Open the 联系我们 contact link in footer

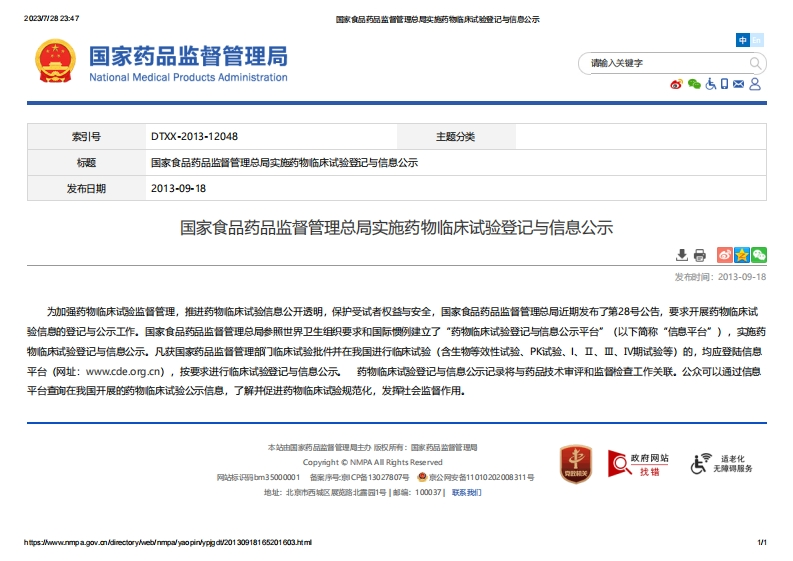coord(466,492)
